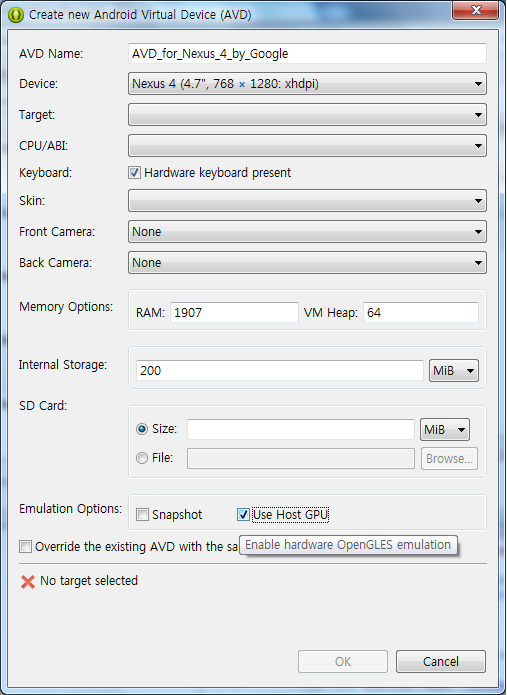Viewport: 507px width, 695px height.
Task: Open the Target dropdown
Action: (307, 115)
